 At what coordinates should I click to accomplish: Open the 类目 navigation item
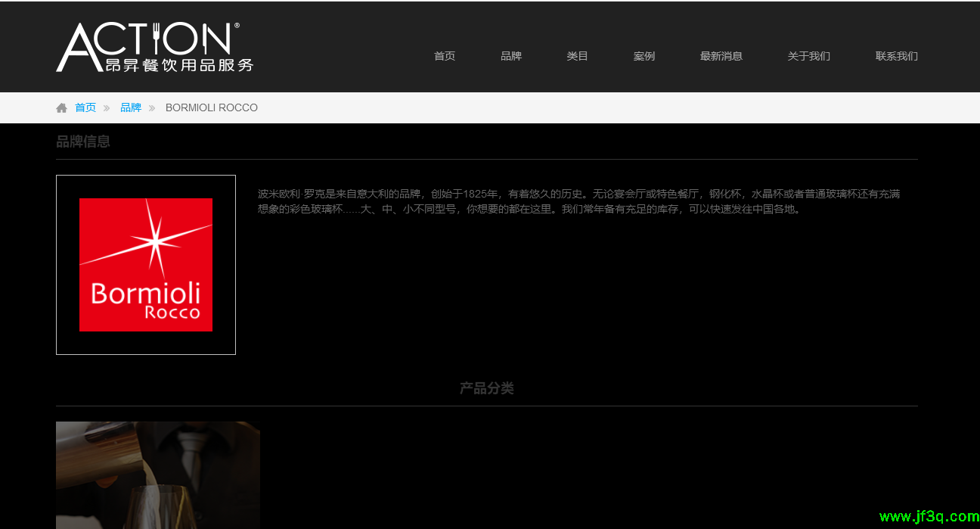pyautogui.click(x=578, y=55)
